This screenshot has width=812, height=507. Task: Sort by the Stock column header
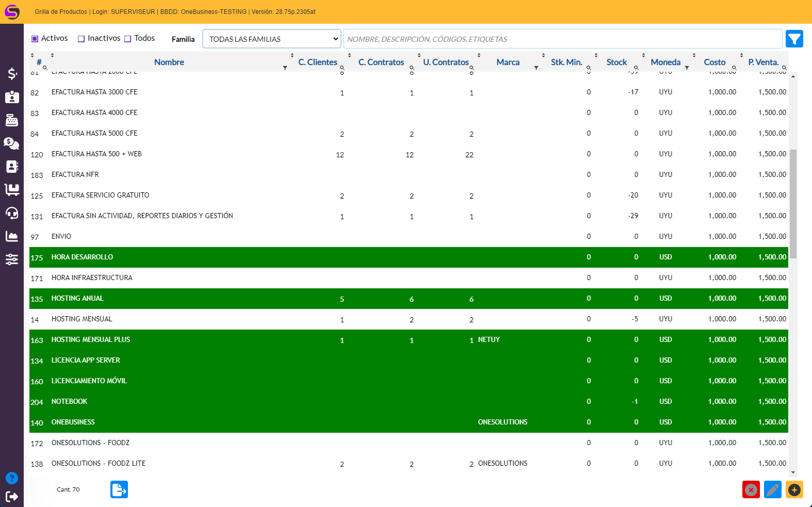[616, 62]
